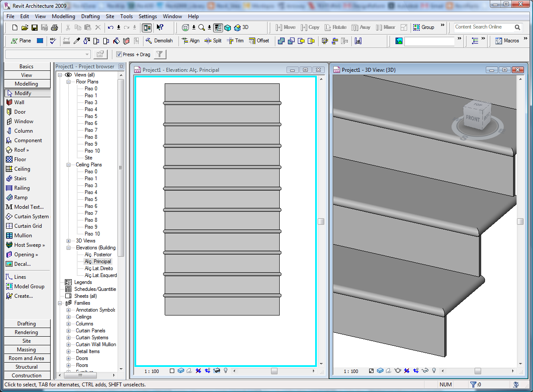Choose the Stairs tool
Image resolution: width=533 pixels, height=392 pixels.
point(20,178)
